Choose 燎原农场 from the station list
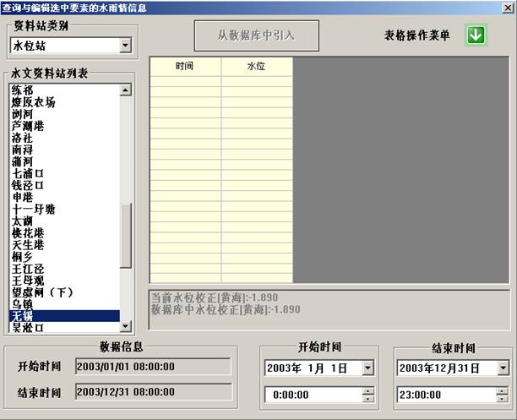The width and height of the screenshot is (517, 420). click(34, 102)
